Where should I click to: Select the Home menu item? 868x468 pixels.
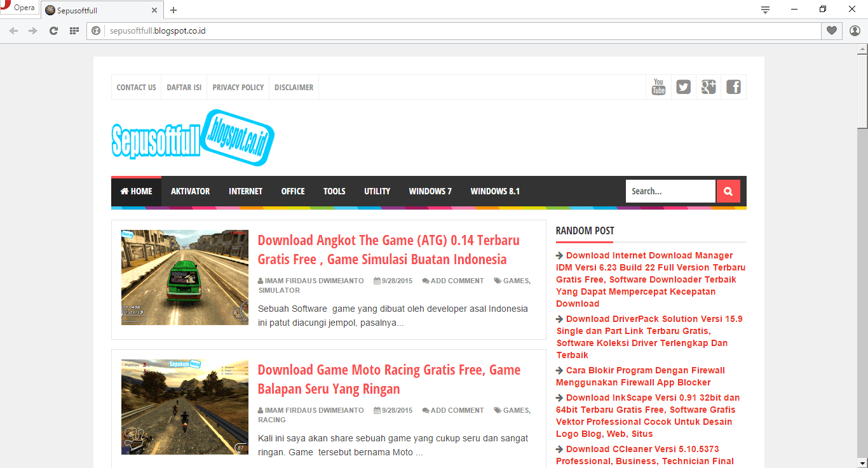tap(136, 191)
